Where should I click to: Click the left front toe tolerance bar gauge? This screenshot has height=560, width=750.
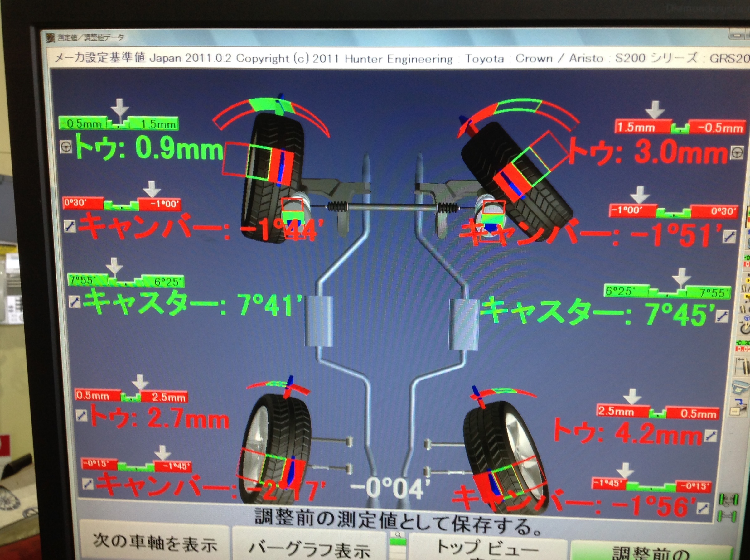pyautogui.click(x=118, y=124)
